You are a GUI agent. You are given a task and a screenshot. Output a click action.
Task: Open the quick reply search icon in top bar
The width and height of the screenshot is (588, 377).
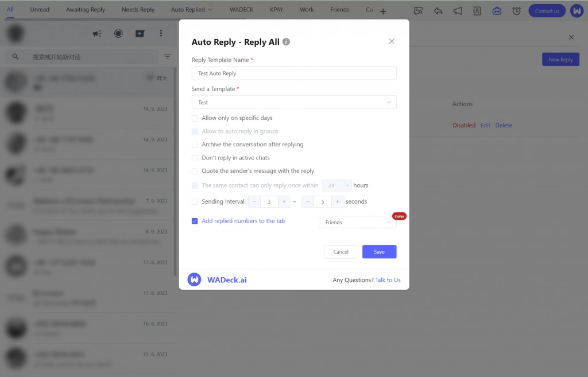418,10
